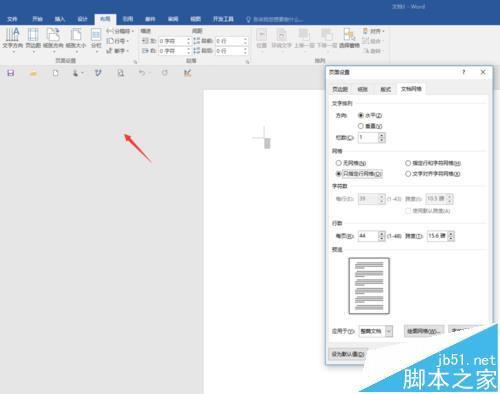Open the 纸张大小 paper size icon
The image size is (500, 394).
[x=76, y=38]
